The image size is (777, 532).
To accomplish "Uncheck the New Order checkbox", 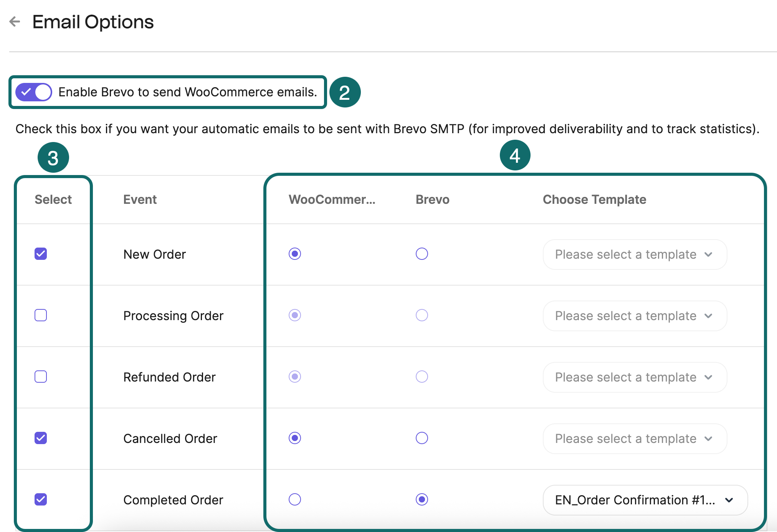I will (40, 254).
